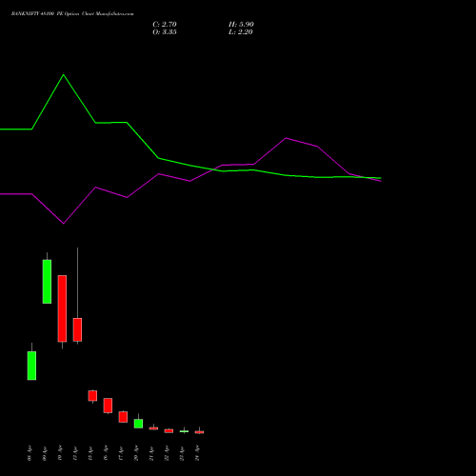Image resolution: width=476 pixels, height=476 pixels.
Task: Select the open value O: 3.35
Action: click(x=165, y=31)
